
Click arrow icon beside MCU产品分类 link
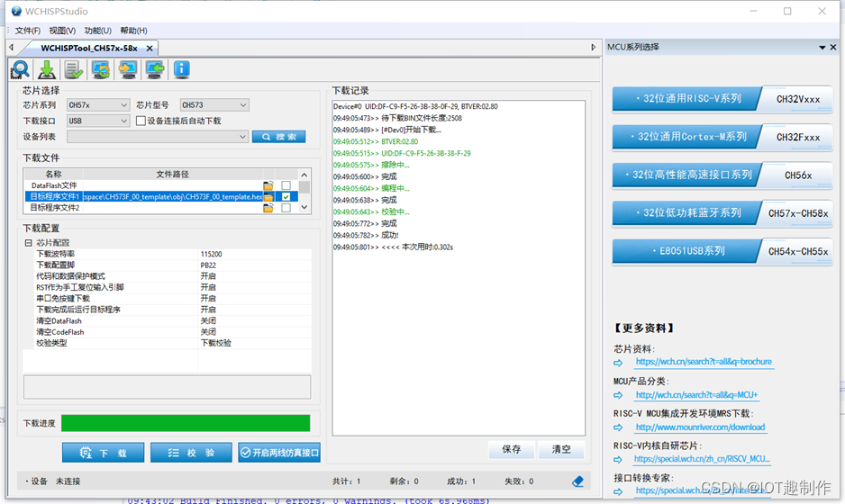coord(618,395)
